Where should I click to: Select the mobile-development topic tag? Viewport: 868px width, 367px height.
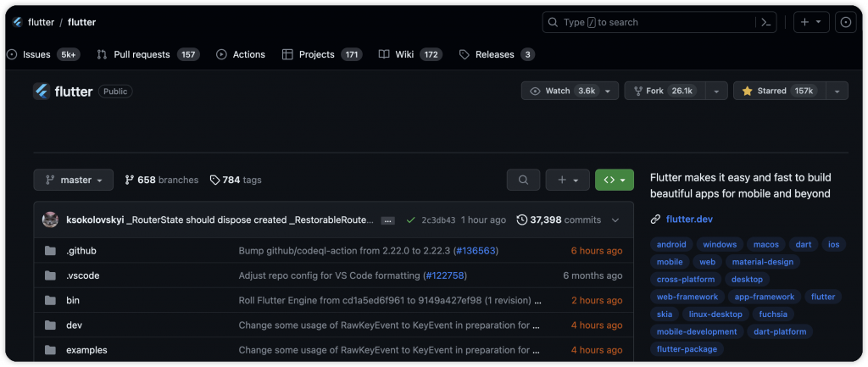(x=697, y=331)
